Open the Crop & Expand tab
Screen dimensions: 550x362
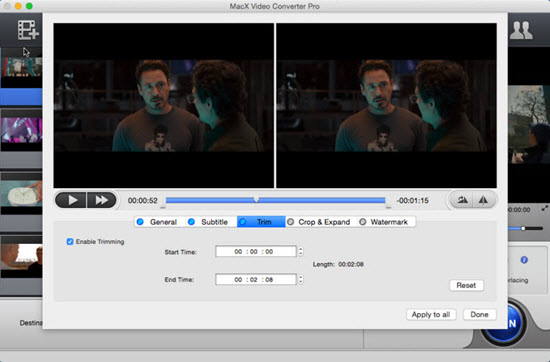tap(321, 222)
